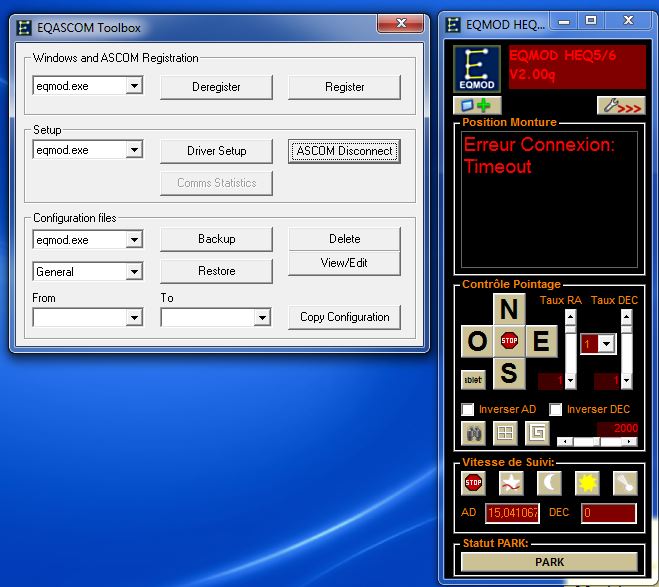The image size is (659, 587).
Task: Start custom tracking with the comet icon
Action: tap(625, 483)
